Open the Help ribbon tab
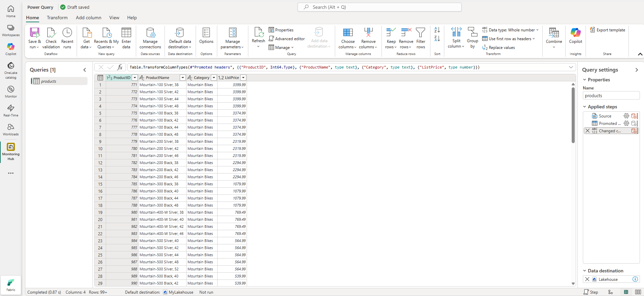 [x=132, y=18]
